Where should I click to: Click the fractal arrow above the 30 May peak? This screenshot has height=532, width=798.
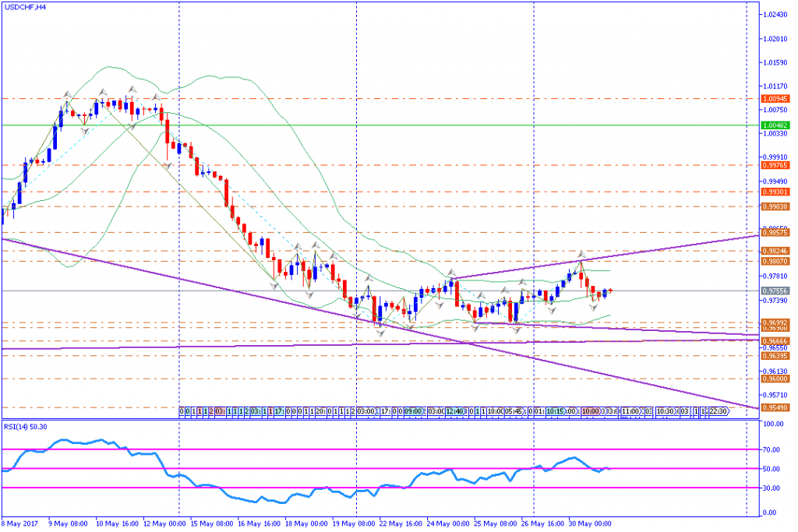[581, 254]
